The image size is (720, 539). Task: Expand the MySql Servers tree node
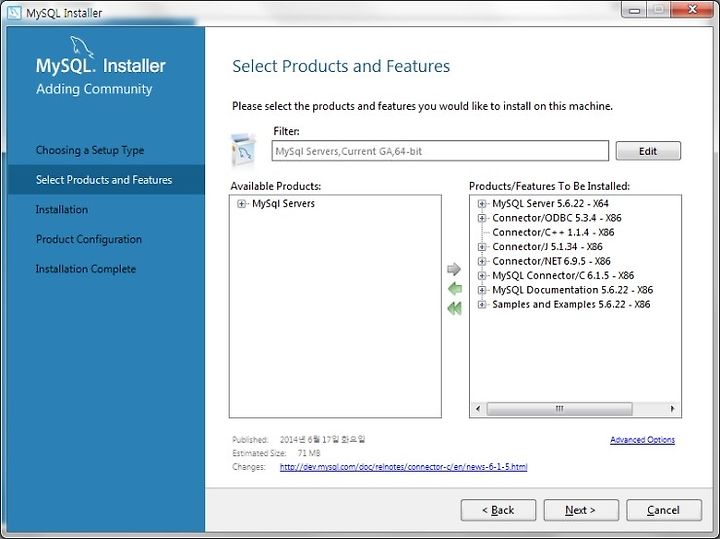click(x=242, y=203)
